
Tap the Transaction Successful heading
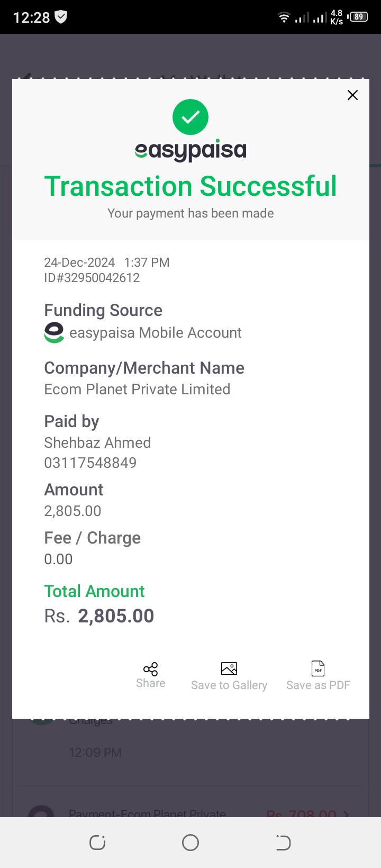pyautogui.click(x=190, y=186)
